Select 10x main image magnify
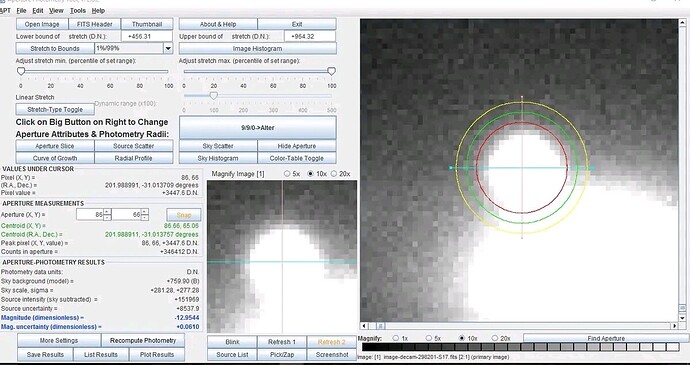 coord(462,338)
